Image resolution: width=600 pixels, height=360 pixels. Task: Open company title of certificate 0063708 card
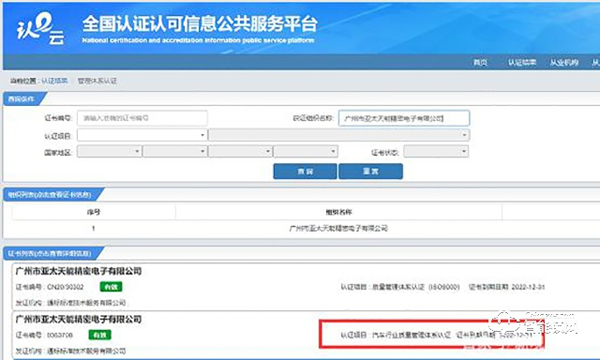pos(78,319)
